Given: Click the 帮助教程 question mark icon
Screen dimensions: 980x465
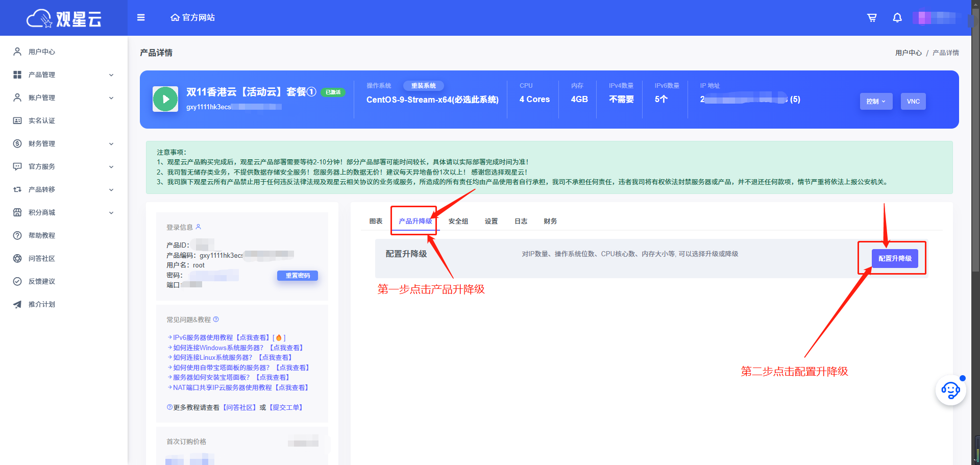Looking at the screenshot, I should click(17, 235).
